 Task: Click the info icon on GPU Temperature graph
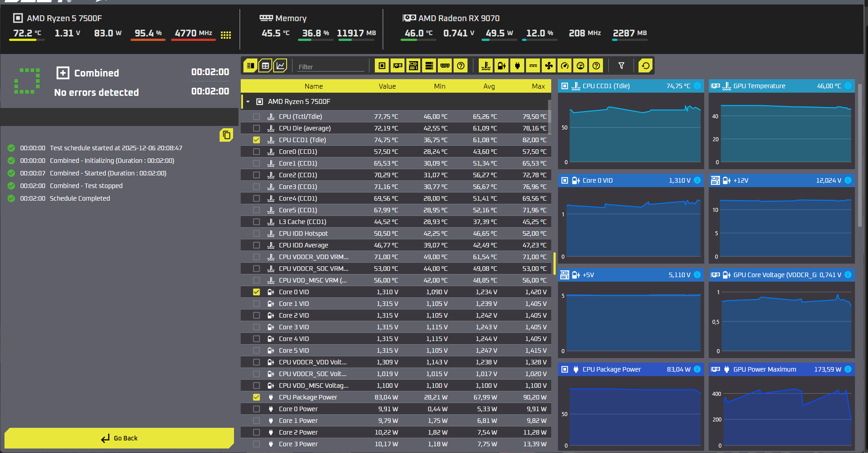coord(848,86)
